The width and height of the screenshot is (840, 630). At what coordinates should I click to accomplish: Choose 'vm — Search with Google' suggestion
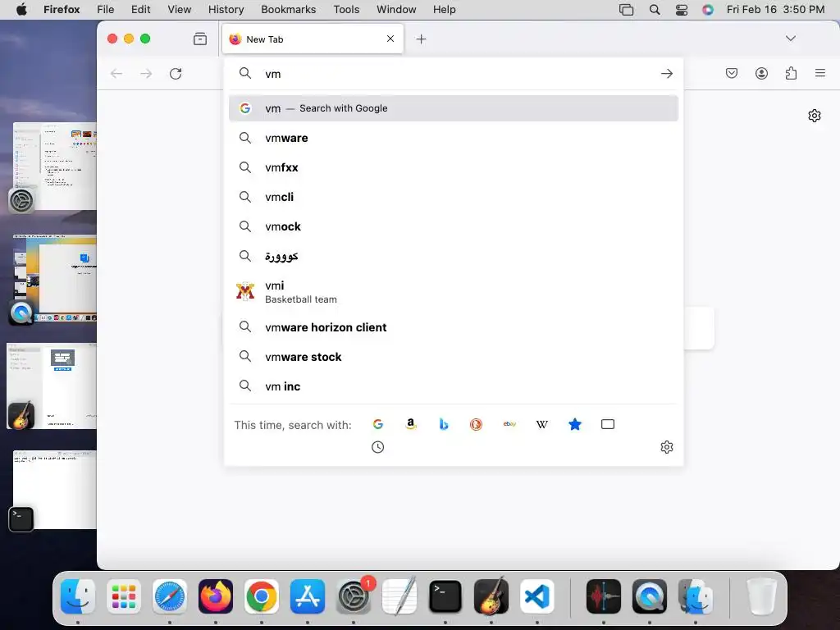(x=453, y=108)
